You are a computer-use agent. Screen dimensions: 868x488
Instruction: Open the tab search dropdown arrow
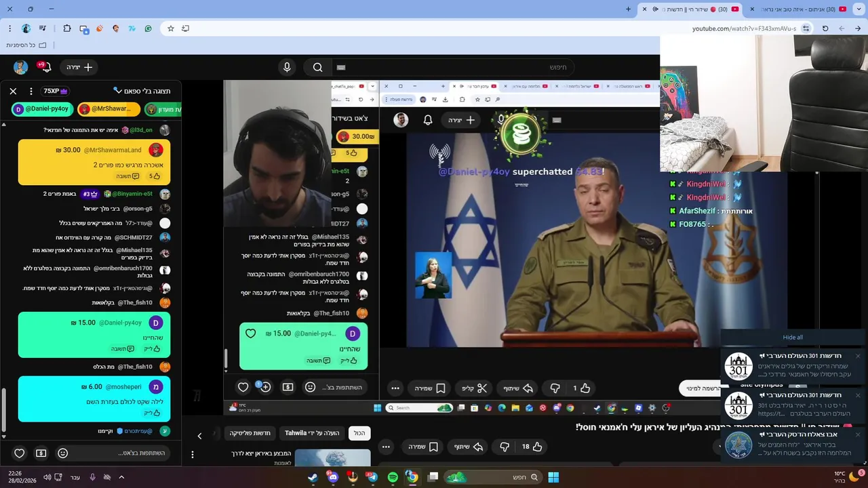859,9
